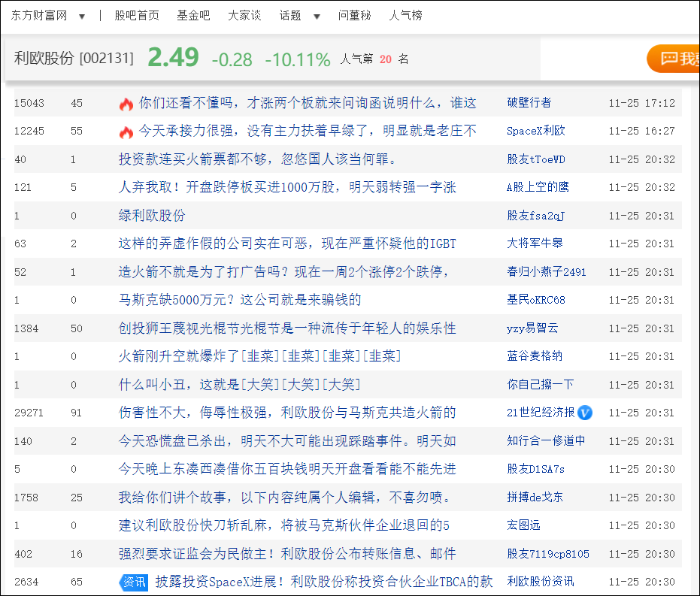Open post 绿利欧股份
The height and width of the screenshot is (596, 700).
tap(152, 216)
